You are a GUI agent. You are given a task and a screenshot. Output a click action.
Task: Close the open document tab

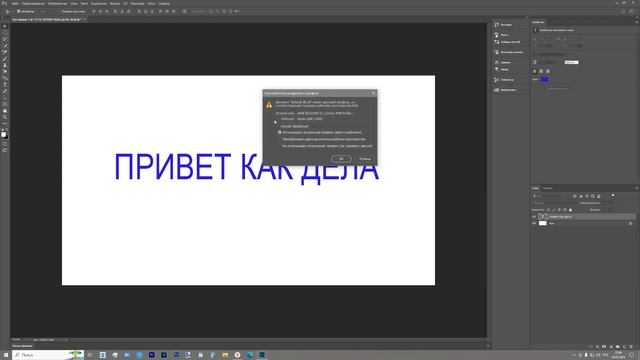click(x=84, y=19)
